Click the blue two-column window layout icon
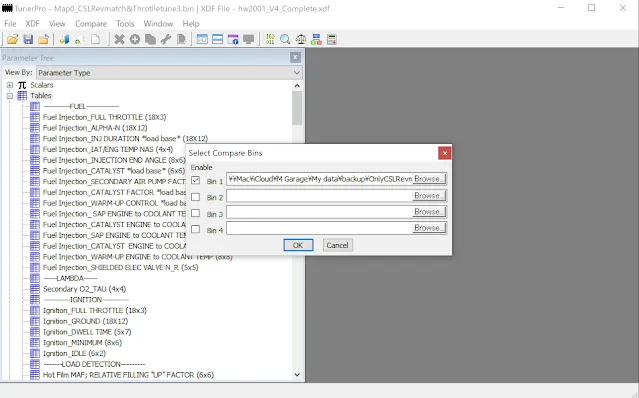 point(202,39)
